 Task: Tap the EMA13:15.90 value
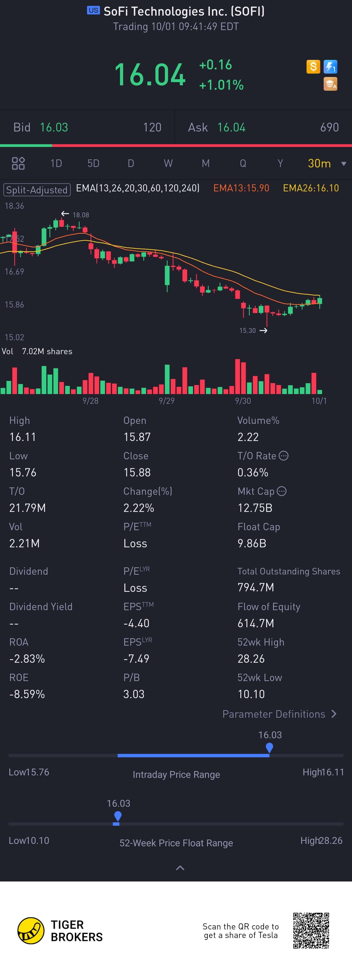(x=241, y=188)
